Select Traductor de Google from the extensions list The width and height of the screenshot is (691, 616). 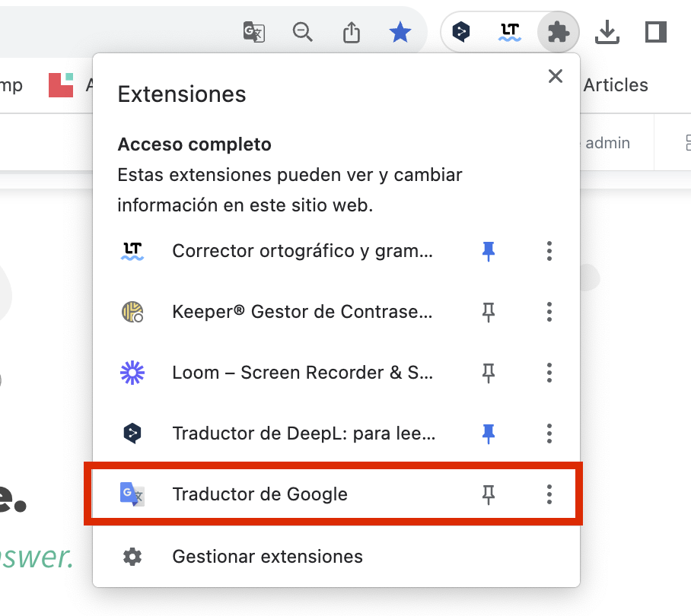[260, 494]
